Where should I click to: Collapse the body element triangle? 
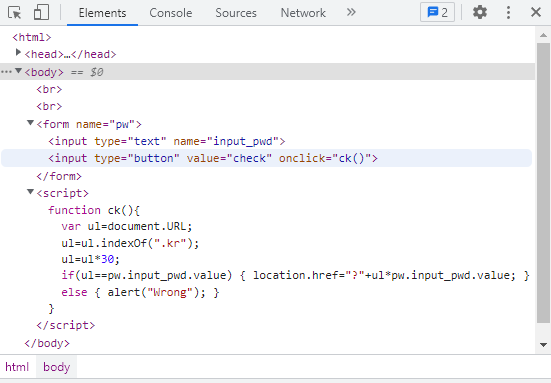click(x=18, y=71)
